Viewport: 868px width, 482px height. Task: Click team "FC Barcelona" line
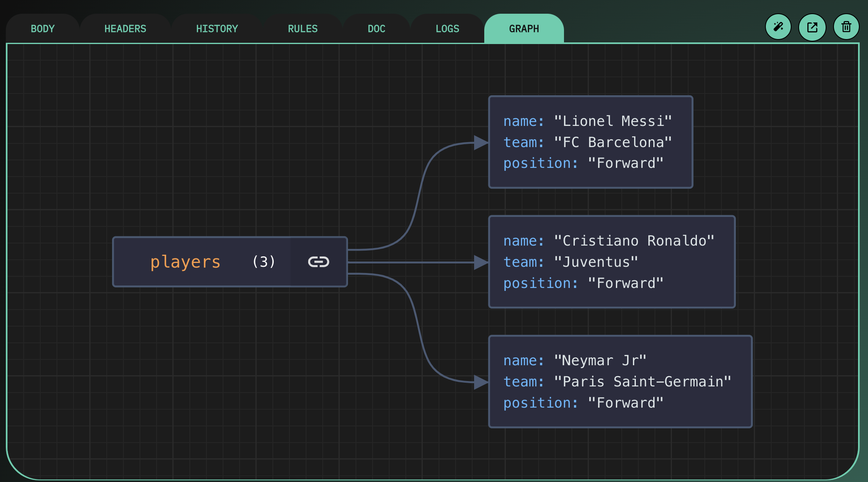(x=588, y=142)
